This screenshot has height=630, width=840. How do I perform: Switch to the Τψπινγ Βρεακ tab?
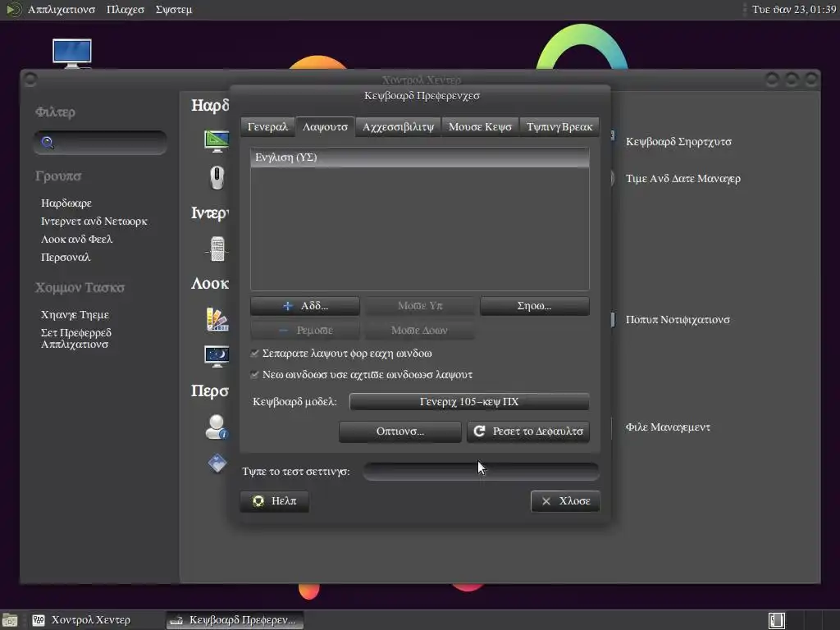click(559, 127)
